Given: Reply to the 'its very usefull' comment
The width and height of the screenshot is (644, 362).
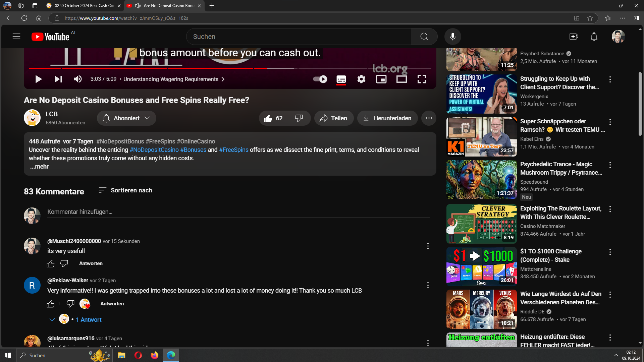Looking at the screenshot, I should [91, 264].
